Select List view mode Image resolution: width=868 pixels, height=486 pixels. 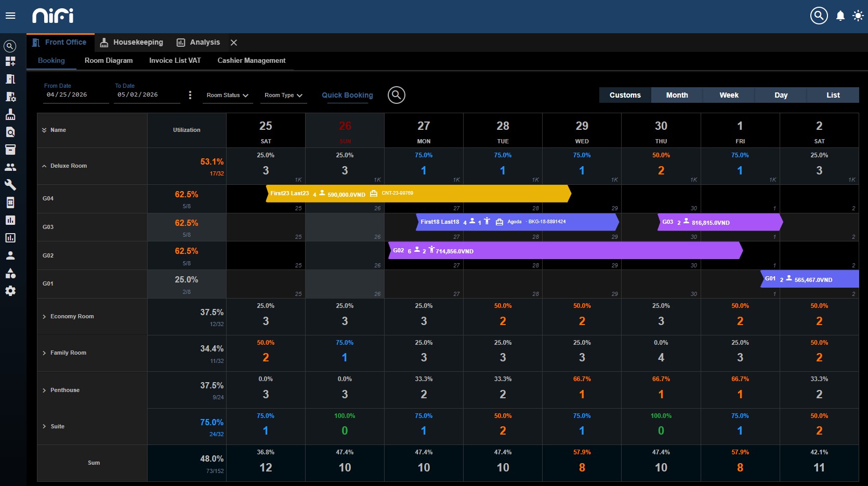(x=833, y=95)
